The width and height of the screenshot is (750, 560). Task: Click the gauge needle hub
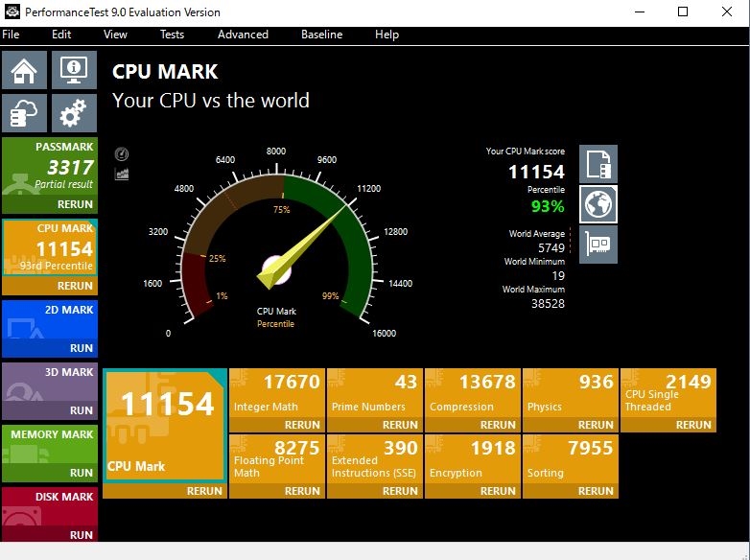(276, 270)
